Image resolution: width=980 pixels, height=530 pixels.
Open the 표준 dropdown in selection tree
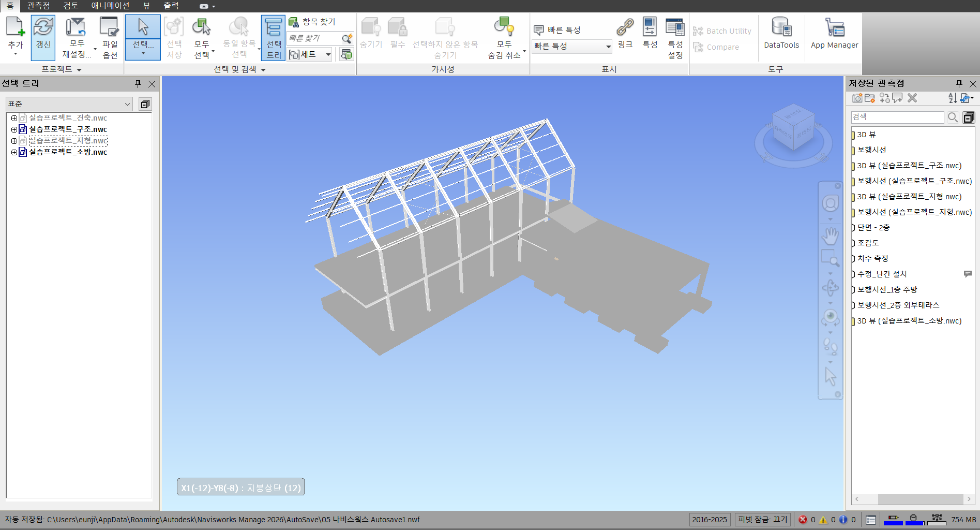69,104
